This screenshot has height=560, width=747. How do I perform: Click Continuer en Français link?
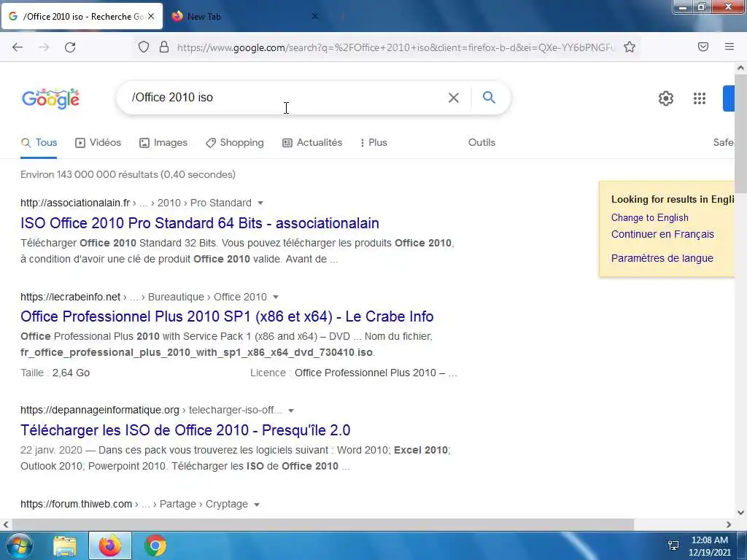[x=662, y=234]
